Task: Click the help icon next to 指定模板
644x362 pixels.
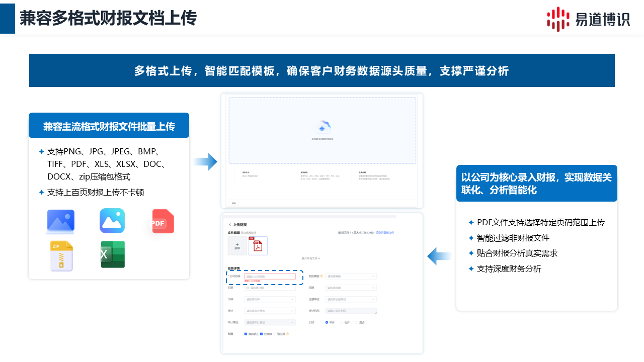Action: tap(321, 276)
